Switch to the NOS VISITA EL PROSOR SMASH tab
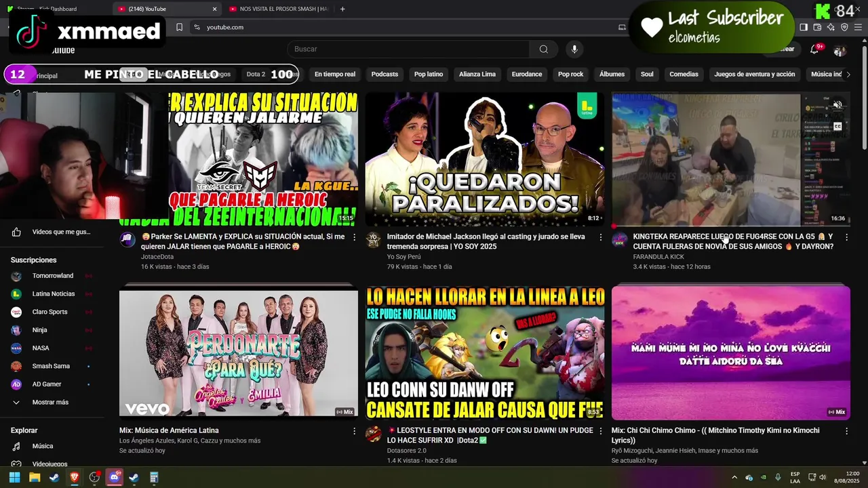The image size is (868, 488). point(278,9)
